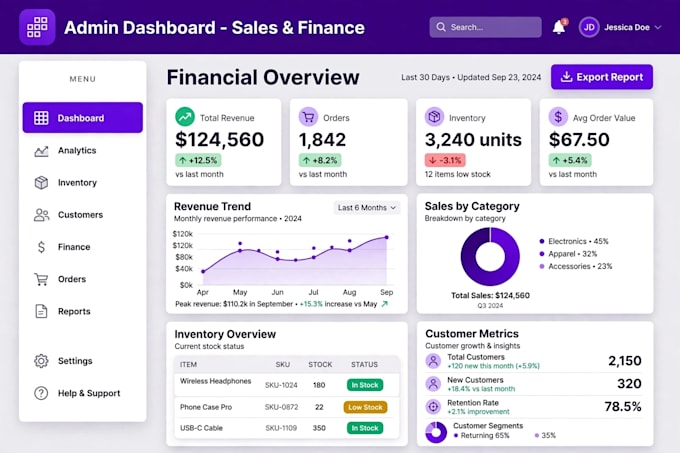Click the Sales by Category donut chart
This screenshot has height=453, width=680.
(x=490, y=257)
